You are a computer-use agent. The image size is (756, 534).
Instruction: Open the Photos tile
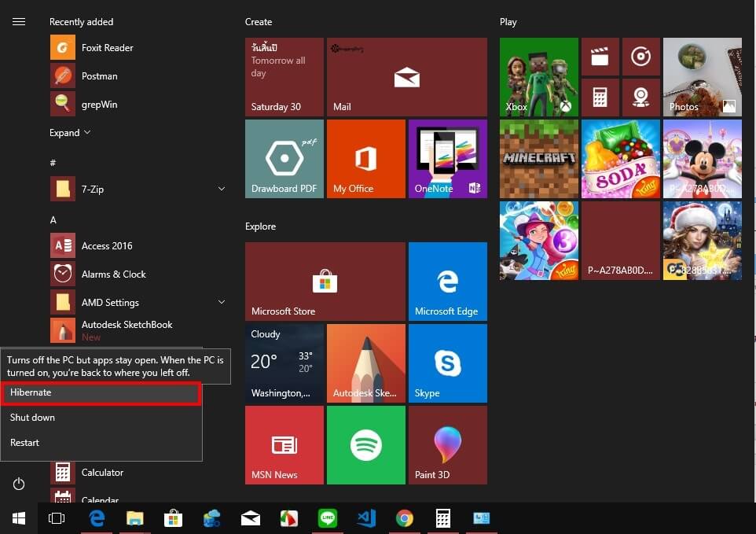[703, 77]
